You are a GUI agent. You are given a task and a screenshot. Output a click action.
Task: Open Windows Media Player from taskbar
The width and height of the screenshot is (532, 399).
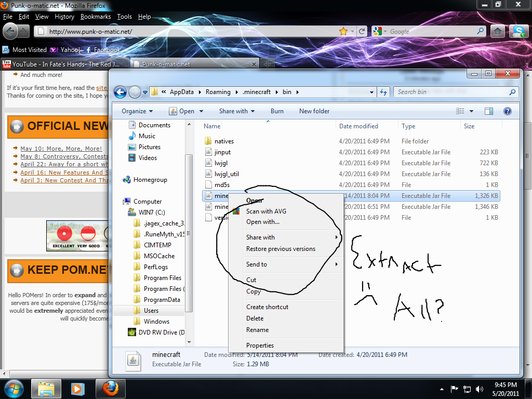click(x=77, y=388)
